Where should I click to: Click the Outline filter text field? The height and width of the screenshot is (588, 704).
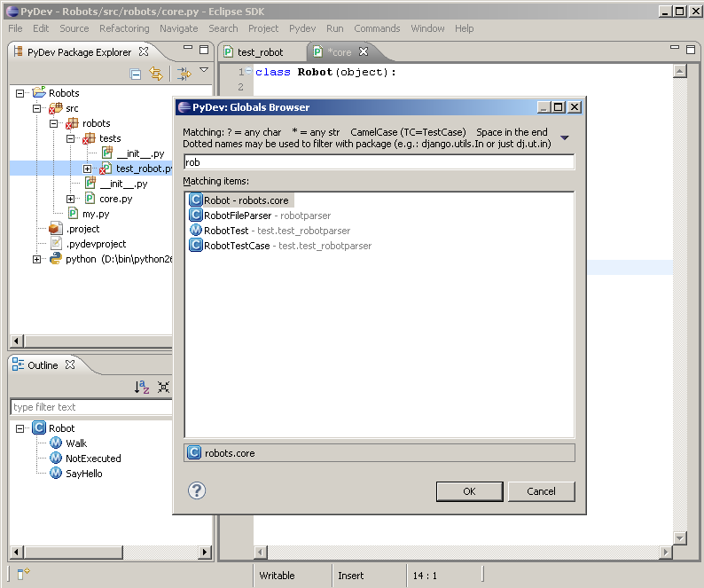91,407
